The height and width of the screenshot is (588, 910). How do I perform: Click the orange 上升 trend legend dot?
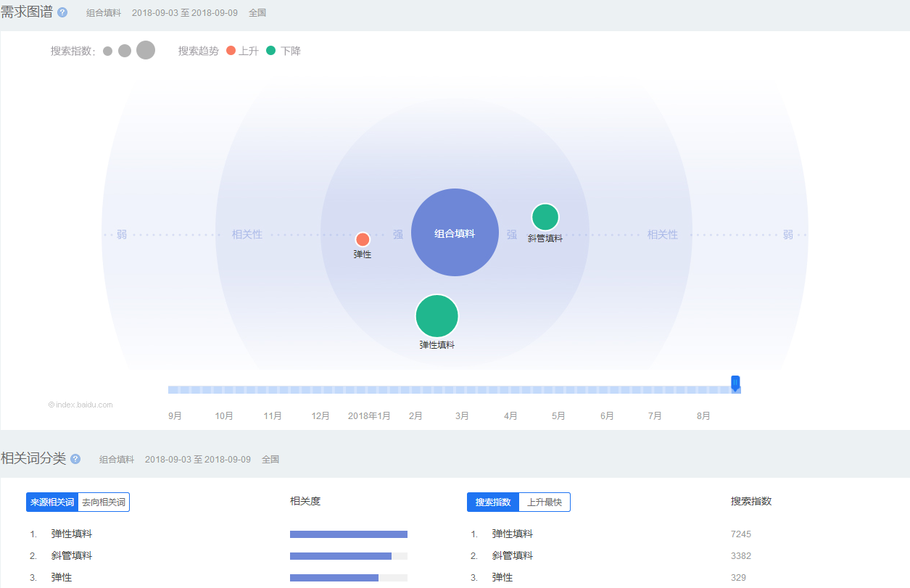point(231,51)
